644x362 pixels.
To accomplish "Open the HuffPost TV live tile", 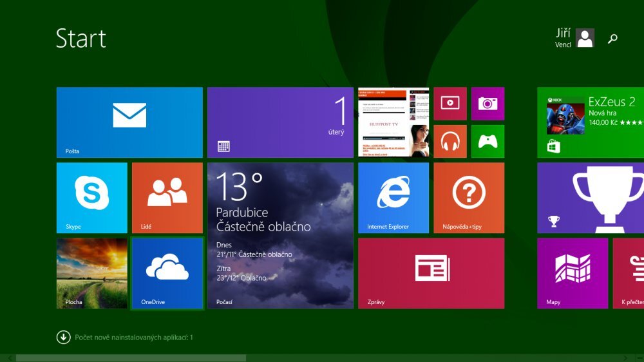I will tap(393, 122).
